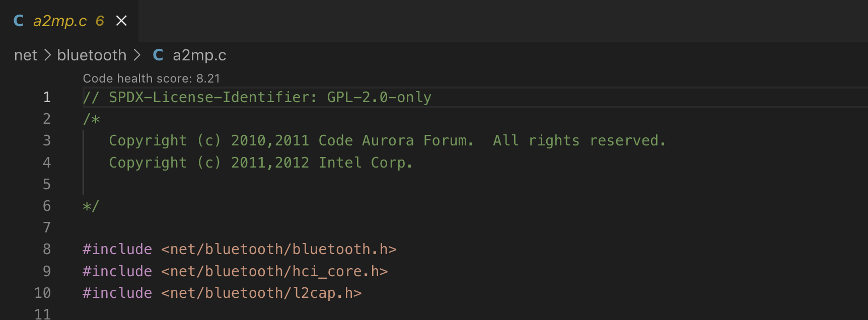Select line number 8 in the gutter

46,249
